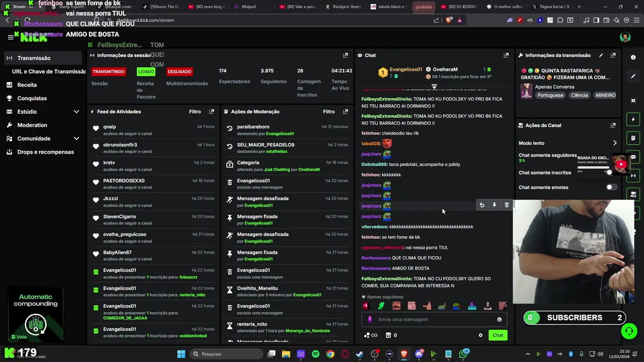
Task: Select the equalizer bars emote
Action: click(472, 306)
